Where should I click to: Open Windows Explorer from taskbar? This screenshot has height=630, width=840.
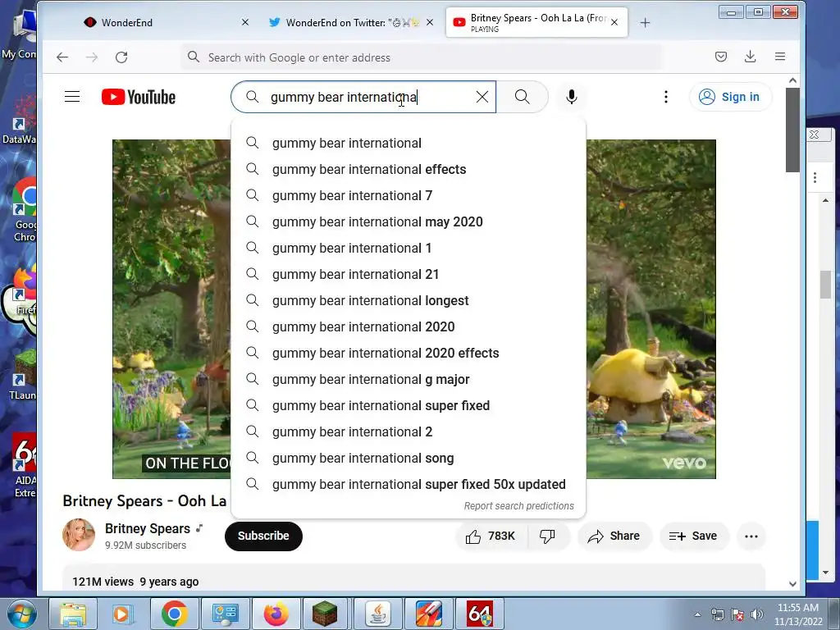[x=73, y=614]
